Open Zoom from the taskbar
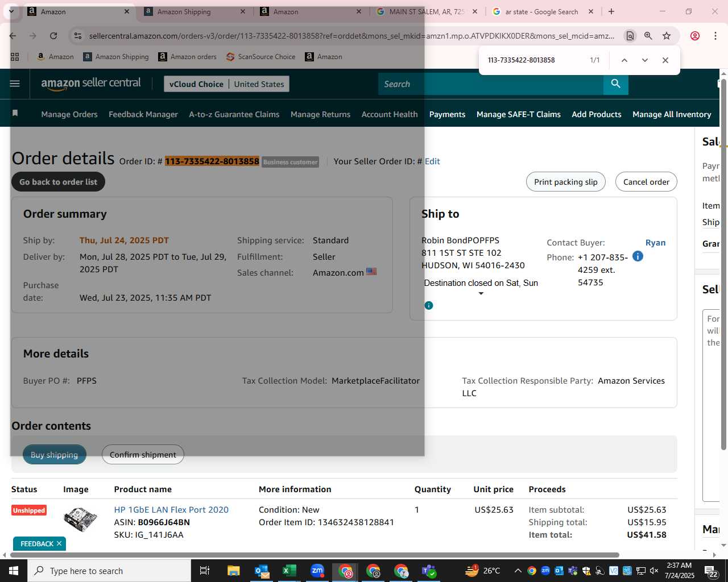Viewport: 728px width, 582px height. pos(317,571)
